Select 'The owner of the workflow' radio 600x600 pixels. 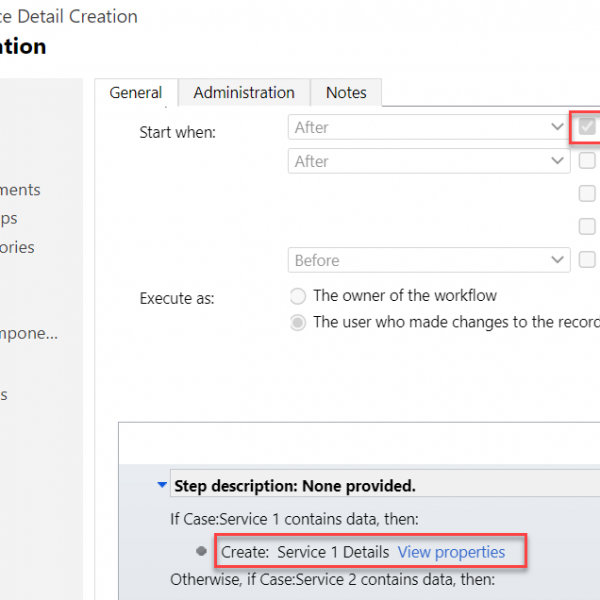coord(298,296)
